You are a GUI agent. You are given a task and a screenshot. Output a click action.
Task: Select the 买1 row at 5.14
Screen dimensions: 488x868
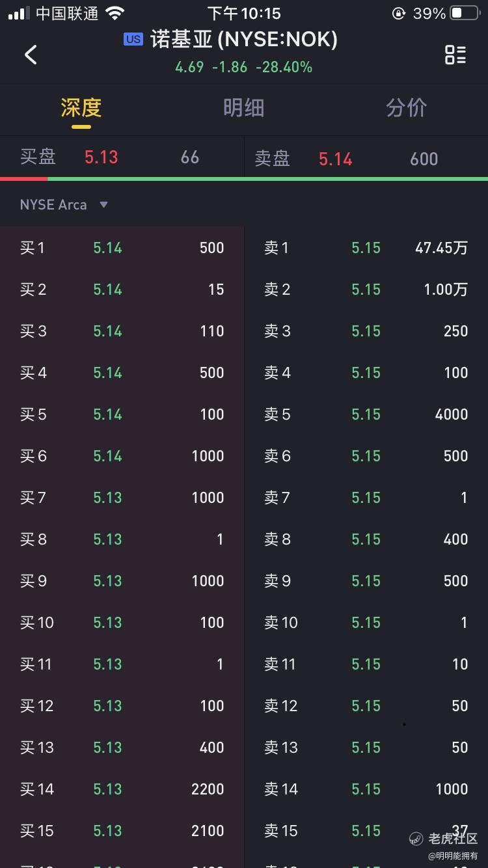coord(122,248)
